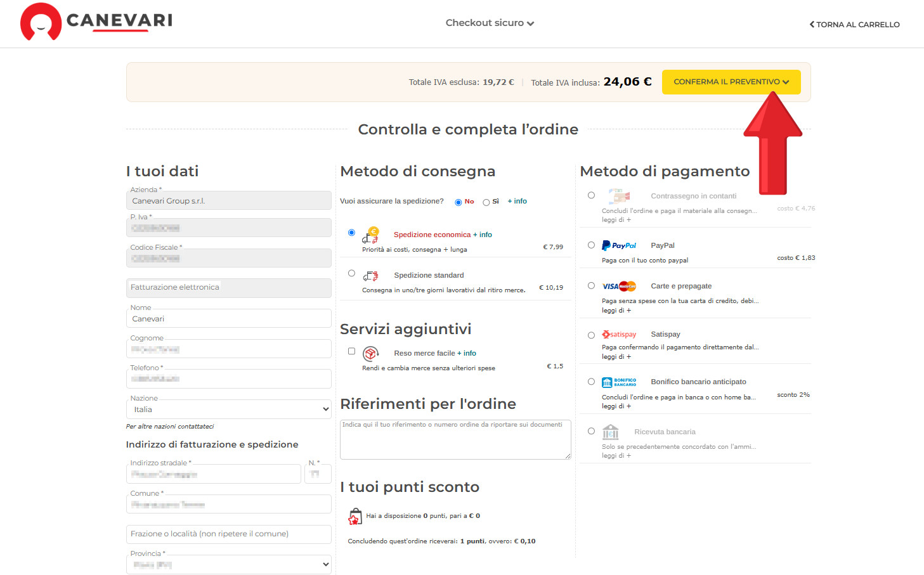The height and width of the screenshot is (575, 924).
Task: Expand leggi di + under Carte e prepagate
Action: [x=616, y=310]
